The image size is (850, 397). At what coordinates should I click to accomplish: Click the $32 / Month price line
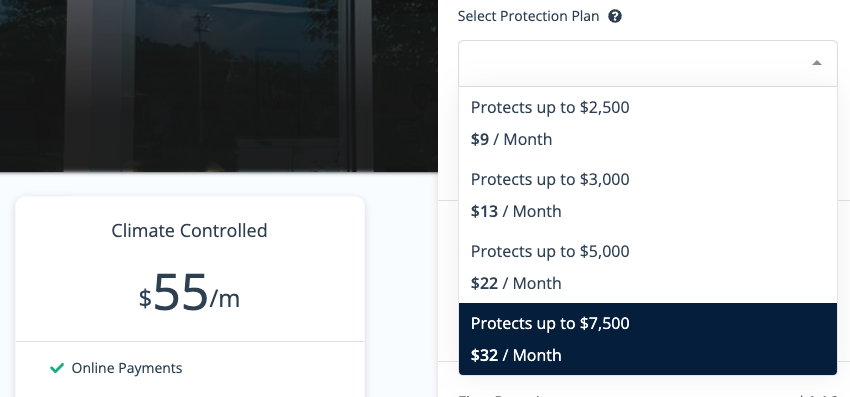pos(516,355)
